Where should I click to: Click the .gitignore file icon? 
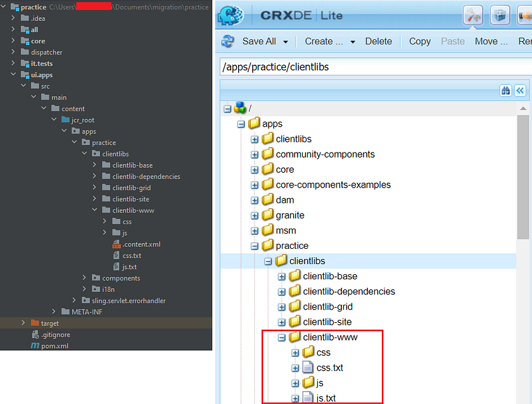[35, 334]
